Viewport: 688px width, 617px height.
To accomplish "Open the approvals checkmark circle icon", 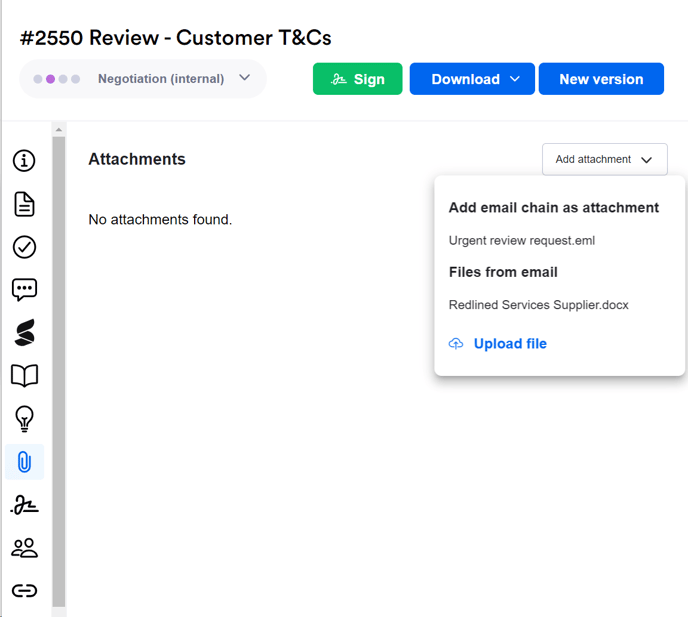I will [24, 247].
